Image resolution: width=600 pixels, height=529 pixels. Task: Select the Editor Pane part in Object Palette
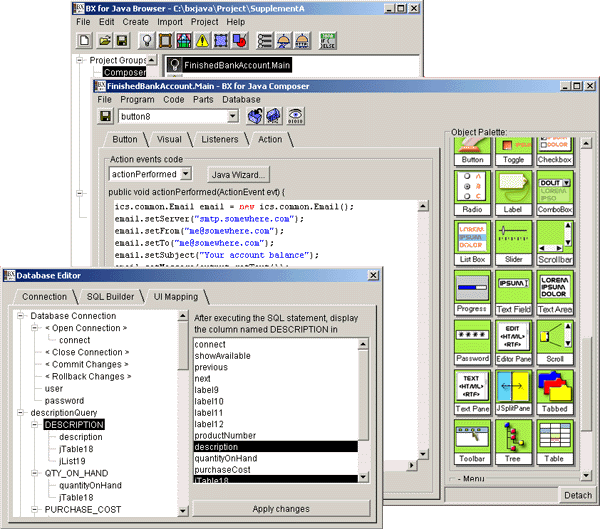(514, 342)
